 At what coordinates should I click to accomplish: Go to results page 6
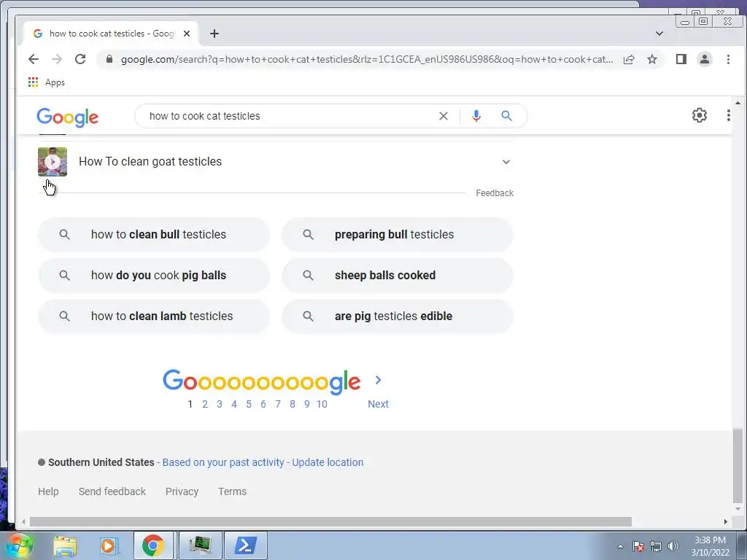coord(263,404)
